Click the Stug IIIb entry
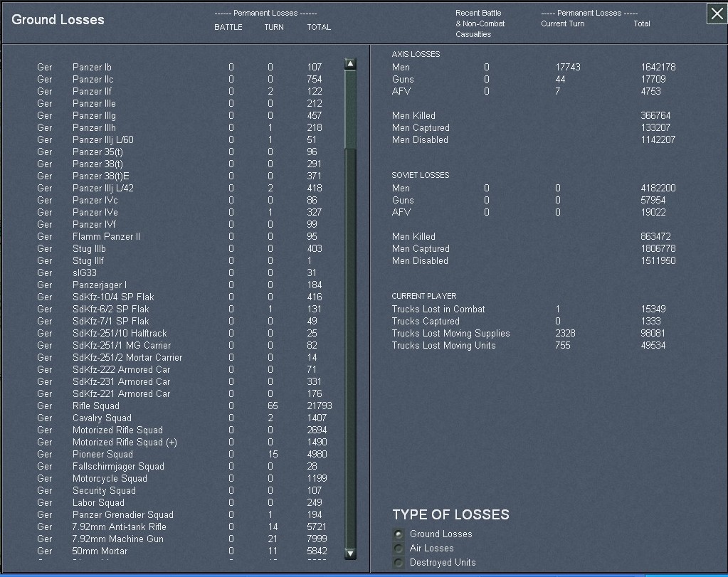This screenshot has height=577, width=728. tap(89, 248)
